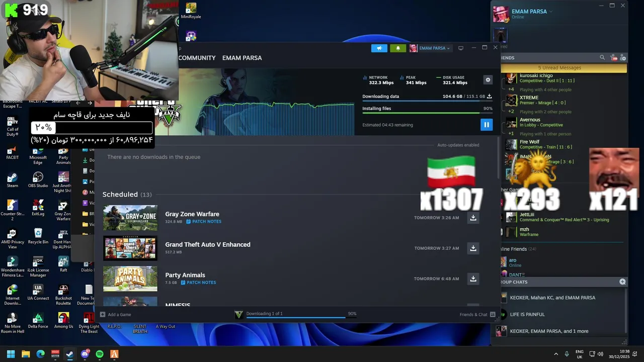Image resolution: width=644 pixels, height=362 pixels.
Task: Create new group chat plus icon
Action: (x=622, y=282)
